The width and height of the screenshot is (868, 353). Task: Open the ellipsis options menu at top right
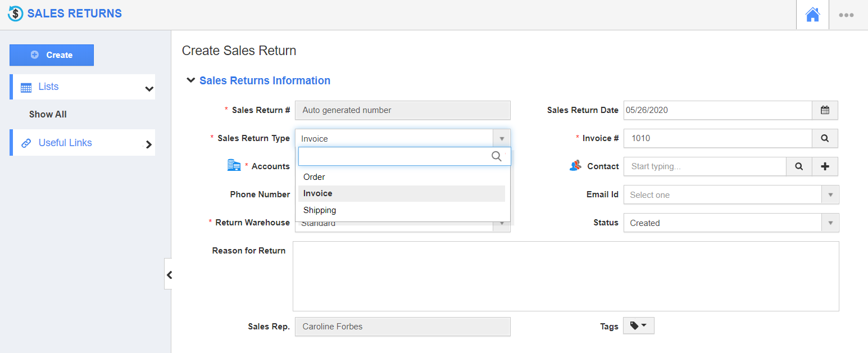pyautogui.click(x=847, y=15)
